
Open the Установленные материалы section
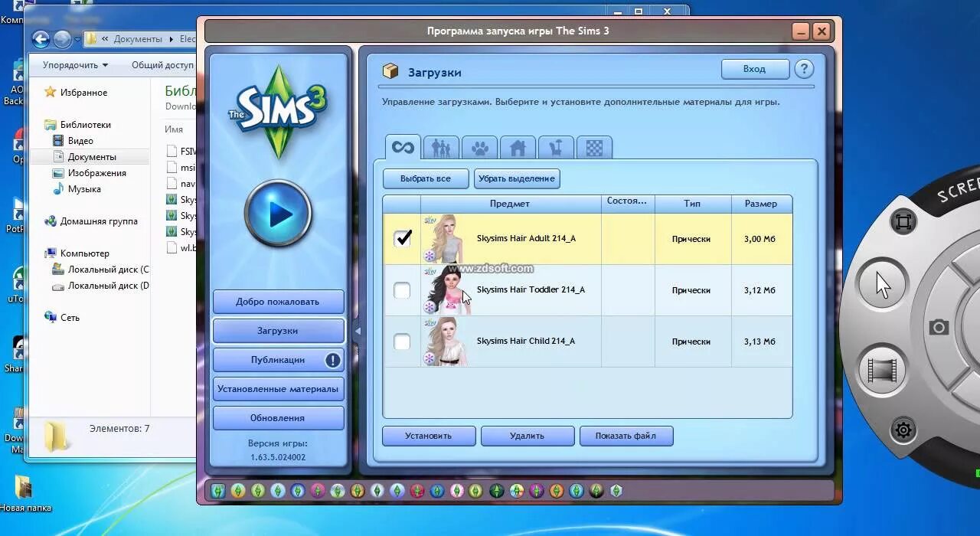tap(278, 389)
